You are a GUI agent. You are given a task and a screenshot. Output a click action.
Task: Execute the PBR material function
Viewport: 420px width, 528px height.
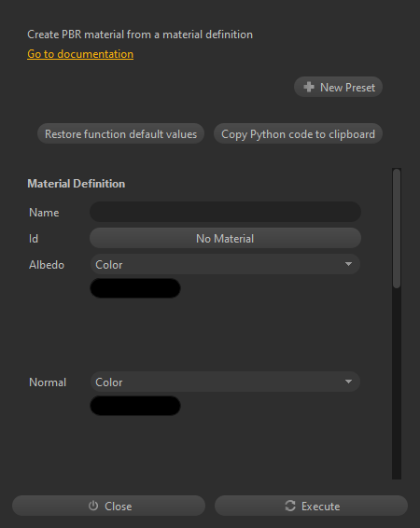[x=311, y=506]
